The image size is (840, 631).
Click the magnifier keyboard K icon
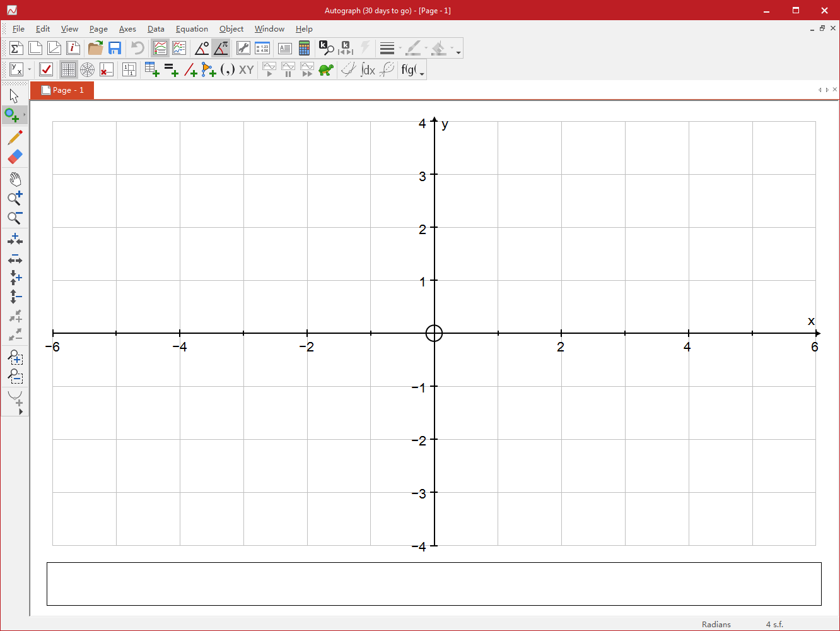[x=327, y=48]
